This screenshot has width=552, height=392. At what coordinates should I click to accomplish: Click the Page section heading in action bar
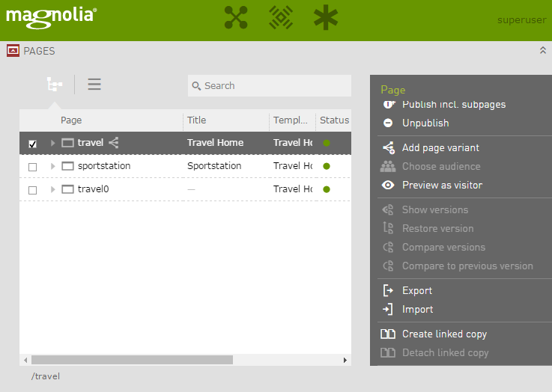[x=393, y=90]
